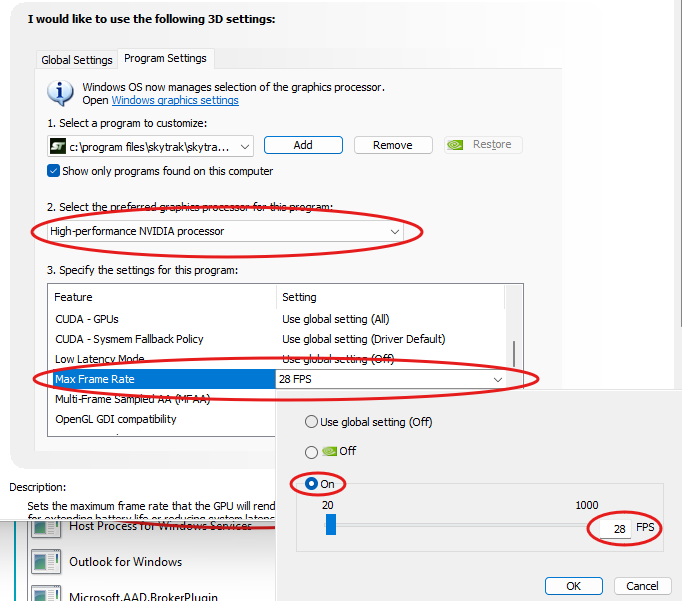Click the max frame rate slider handle
682x601 pixels.
331,524
